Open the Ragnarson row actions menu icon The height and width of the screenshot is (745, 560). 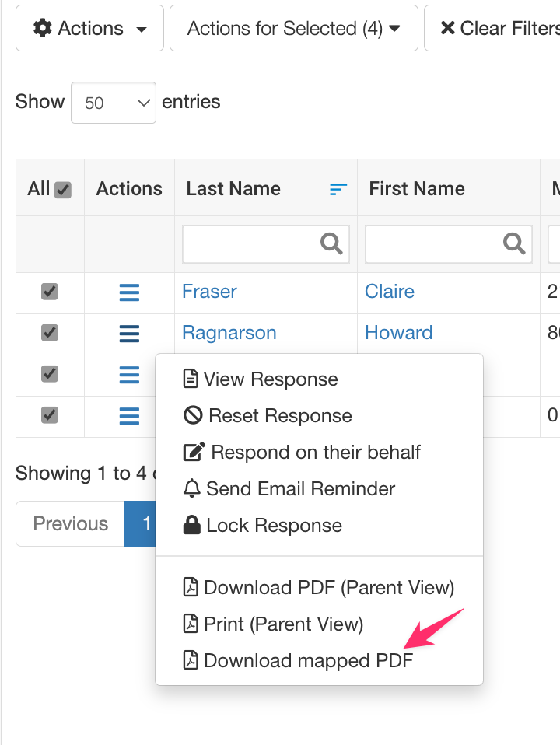coord(129,334)
